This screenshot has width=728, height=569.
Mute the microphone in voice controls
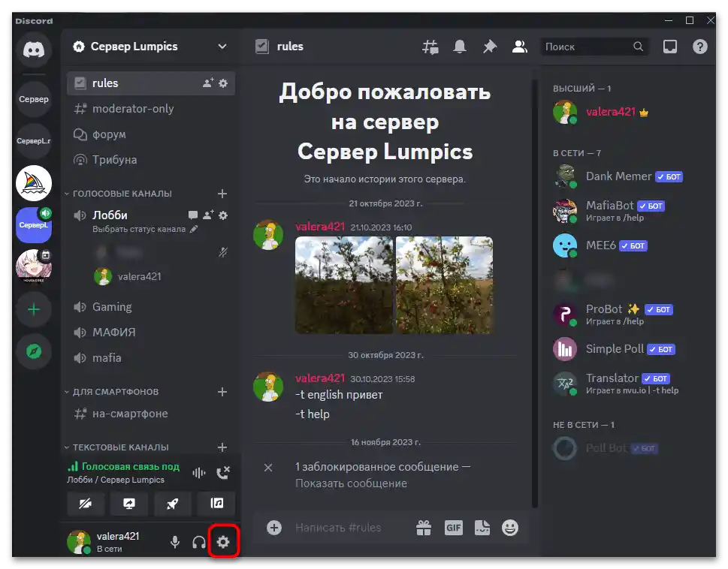click(174, 541)
